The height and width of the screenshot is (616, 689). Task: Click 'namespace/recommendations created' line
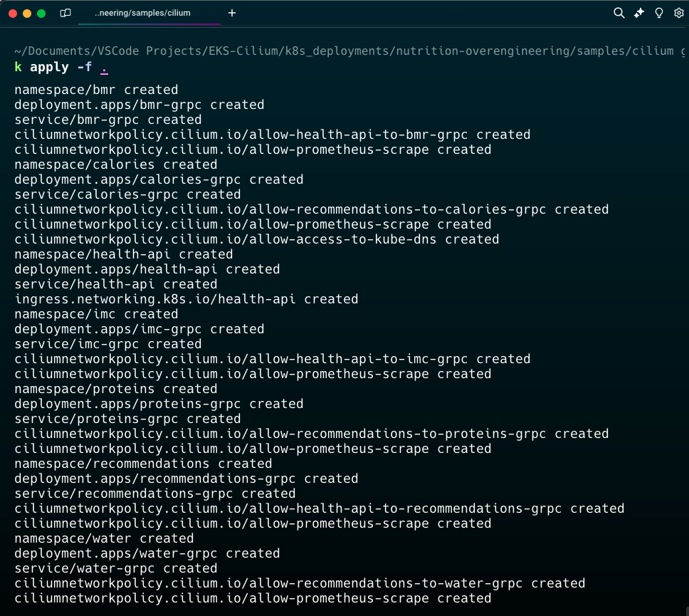tap(143, 464)
